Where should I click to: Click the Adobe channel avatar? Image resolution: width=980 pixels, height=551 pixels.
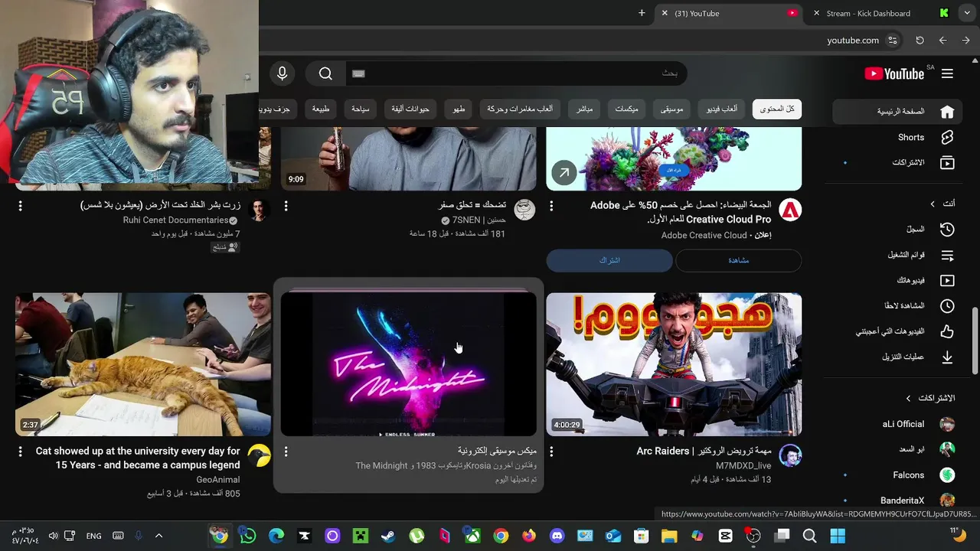pyautogui.click(x=790, y=210)
